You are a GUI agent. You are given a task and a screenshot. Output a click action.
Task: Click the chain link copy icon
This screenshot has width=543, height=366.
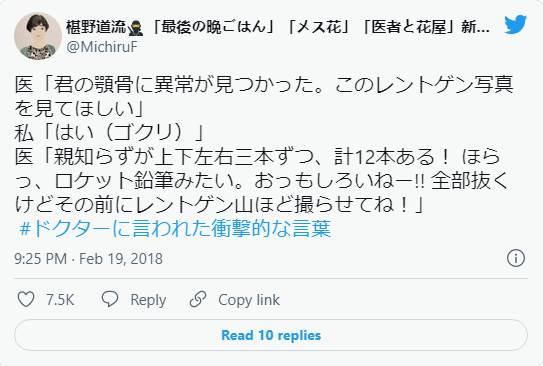click(x=198, y=299)
